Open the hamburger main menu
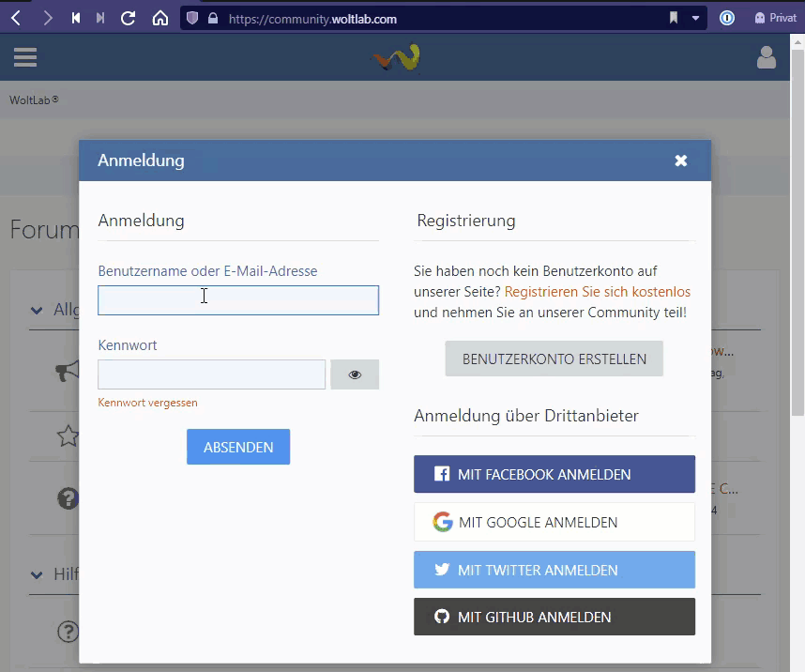 (25, 57)
